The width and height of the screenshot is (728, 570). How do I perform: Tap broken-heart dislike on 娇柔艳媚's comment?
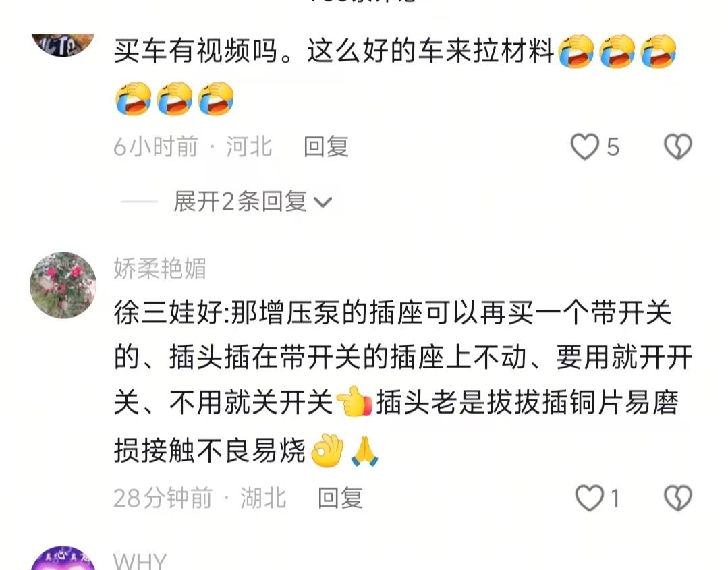[x=678, y=498]
